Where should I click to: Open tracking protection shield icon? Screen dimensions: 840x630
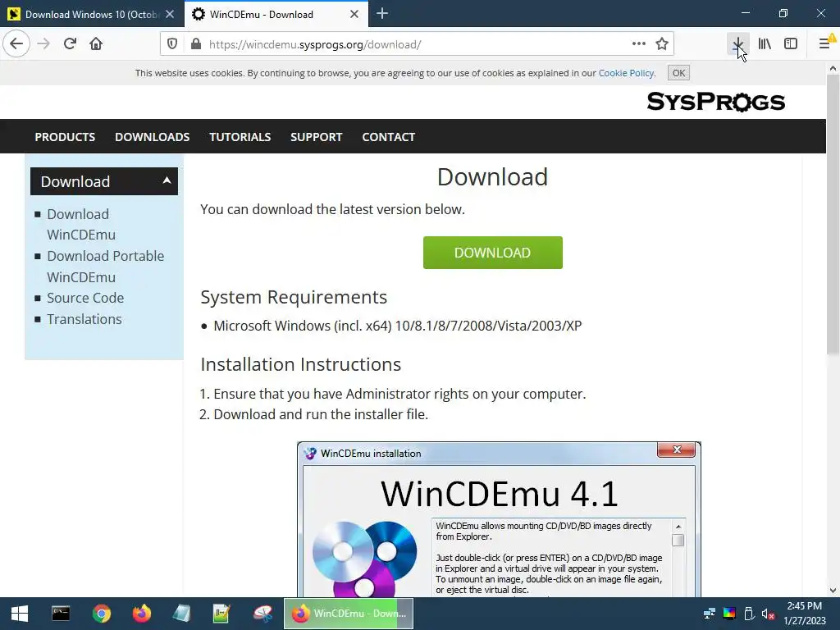pos(172,44)
